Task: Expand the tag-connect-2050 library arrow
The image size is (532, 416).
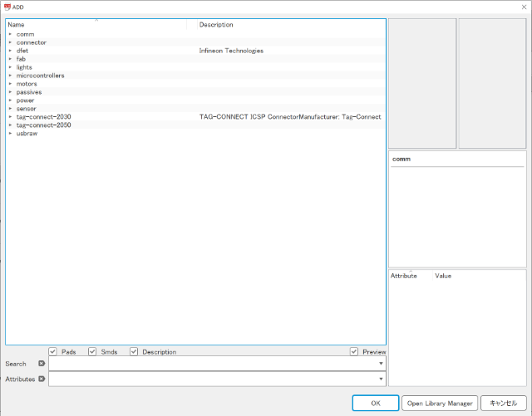Action: [10, 125]
